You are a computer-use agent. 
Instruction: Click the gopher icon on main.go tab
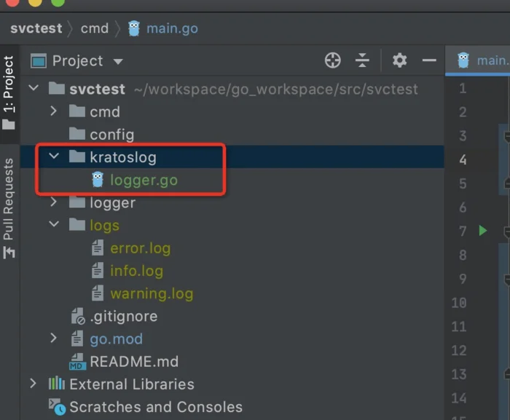click(x=463, y=60)
